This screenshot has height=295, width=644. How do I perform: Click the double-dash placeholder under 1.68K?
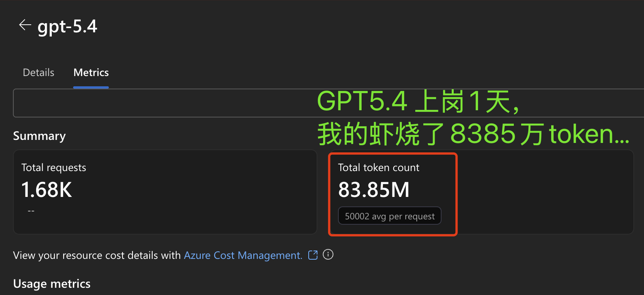[31, 211]
